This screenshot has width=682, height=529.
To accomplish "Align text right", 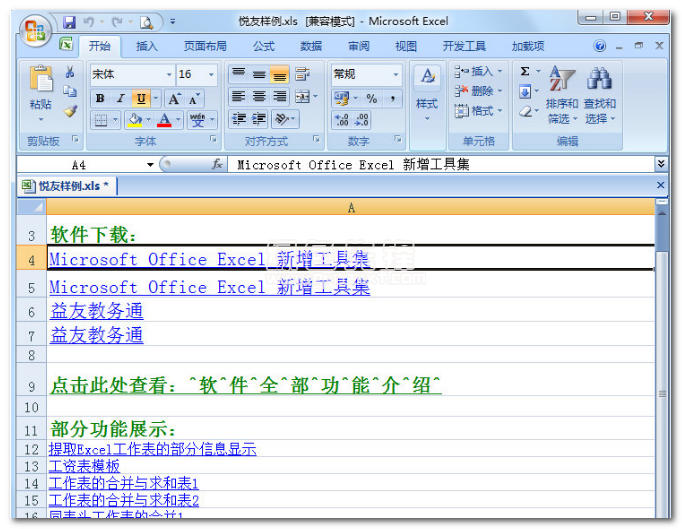I will pos(279,97).
